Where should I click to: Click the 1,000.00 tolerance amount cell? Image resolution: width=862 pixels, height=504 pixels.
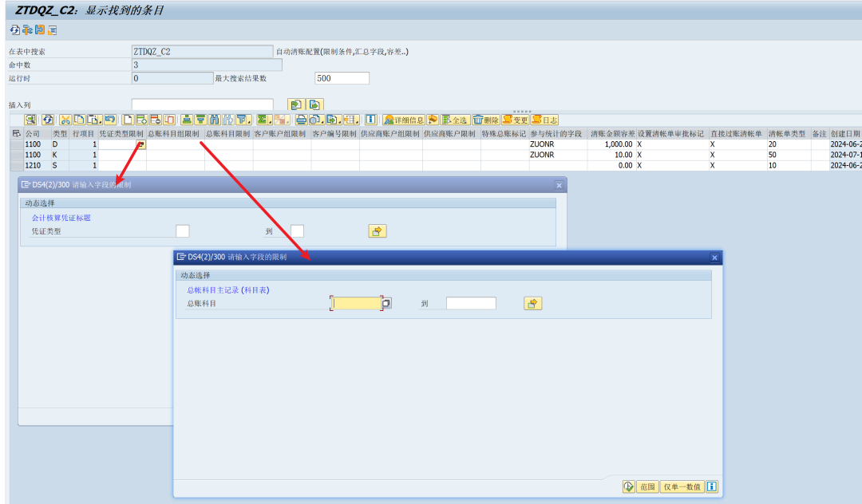(612, 144)
